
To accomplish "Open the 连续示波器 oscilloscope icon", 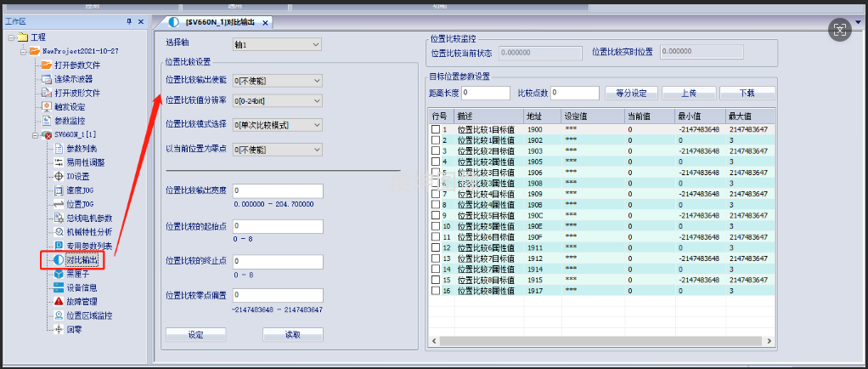I will pyautogui.click(x=46, y=79).
